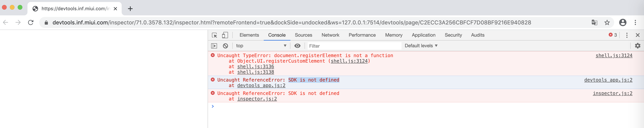
Task: Click the inspect element picker icon
Action: point(214,35)
